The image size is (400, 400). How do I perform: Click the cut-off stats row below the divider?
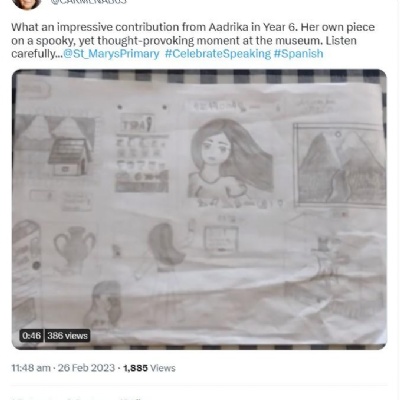click(x=78, y=398)
